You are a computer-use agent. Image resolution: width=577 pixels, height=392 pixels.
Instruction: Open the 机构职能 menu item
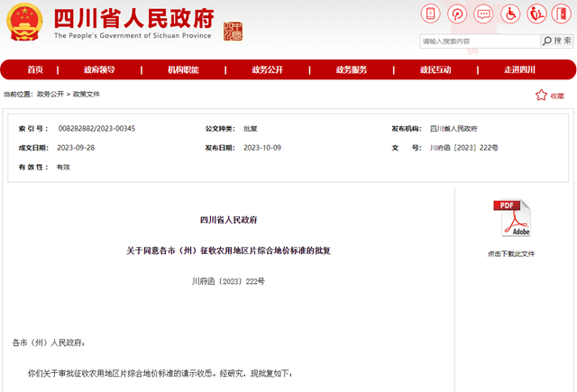tap(183, 69)
